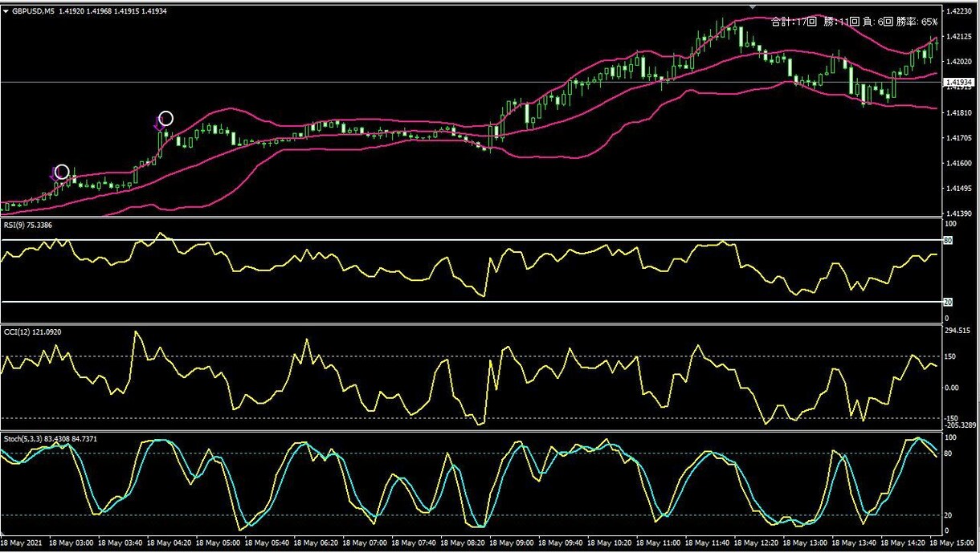Click the 1.42020 price axis label

point(959,62)
